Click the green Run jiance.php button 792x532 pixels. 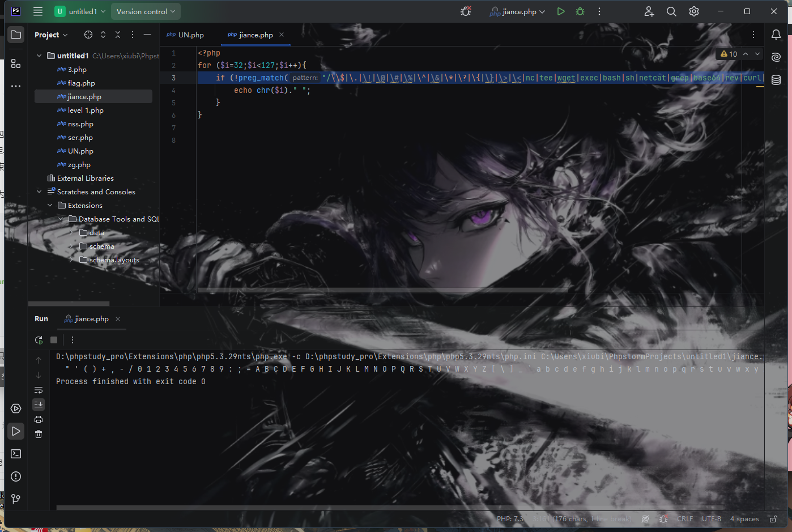[x=560, y=11]
